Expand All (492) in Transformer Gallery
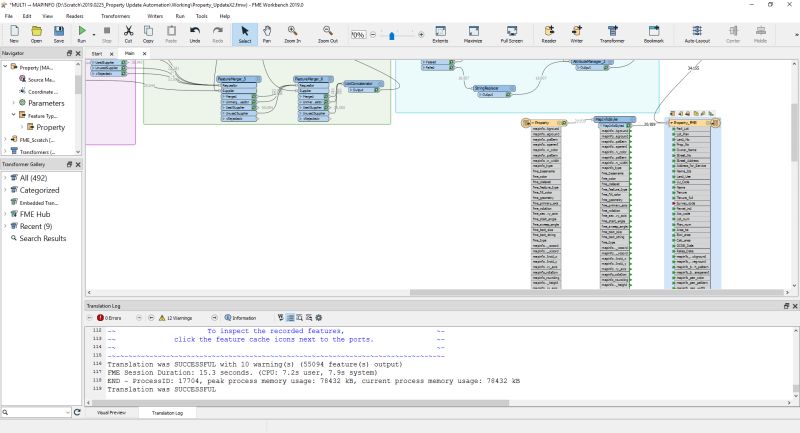The width and height of the screenshot is (800, 433). (x=5, y=177)
